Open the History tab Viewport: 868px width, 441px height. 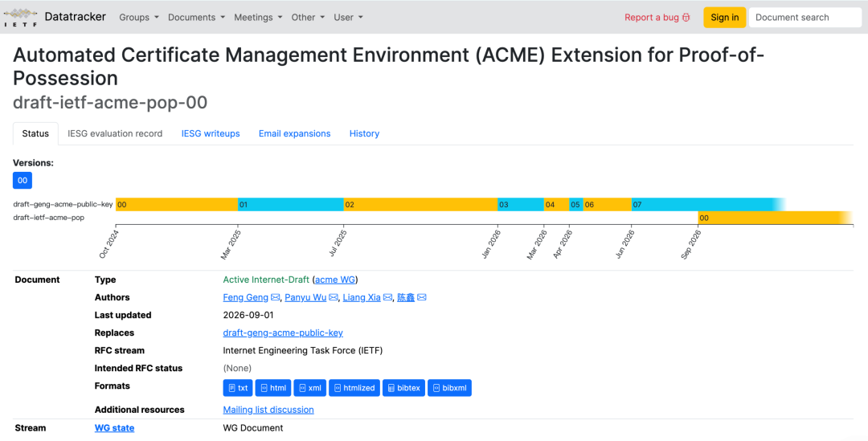click(x=364, y=133)
